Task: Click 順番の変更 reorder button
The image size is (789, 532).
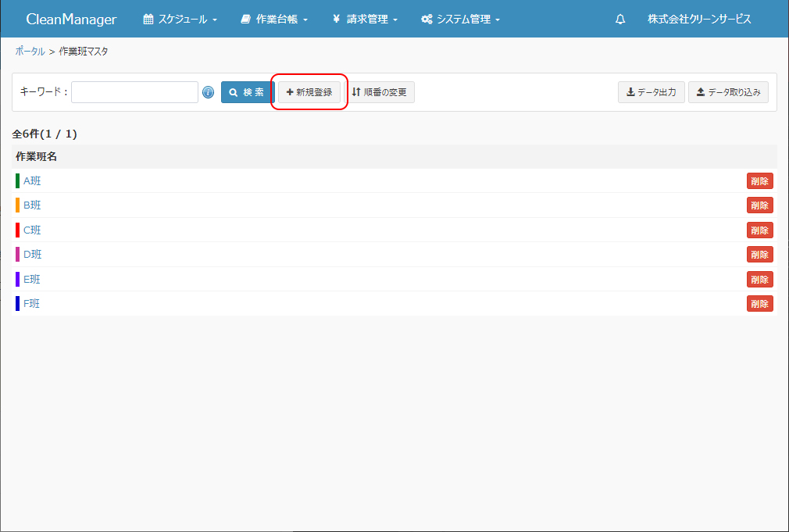Action: 380,92
